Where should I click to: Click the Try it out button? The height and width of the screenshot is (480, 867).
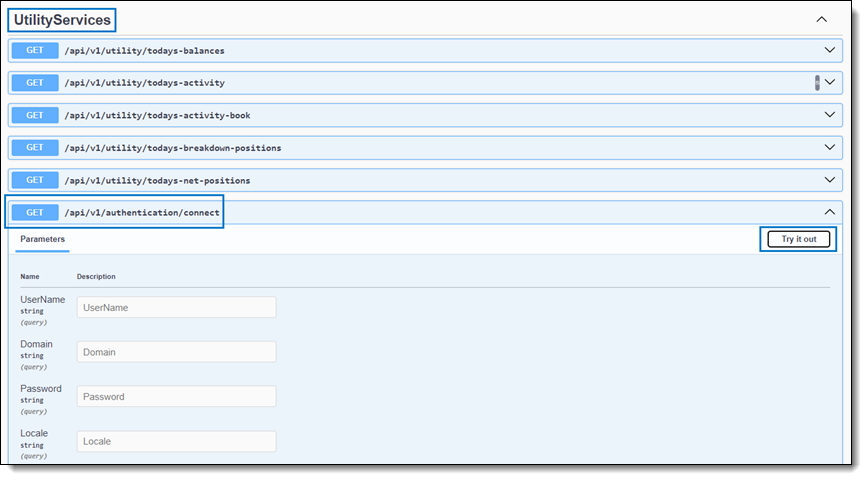point(798,239)
